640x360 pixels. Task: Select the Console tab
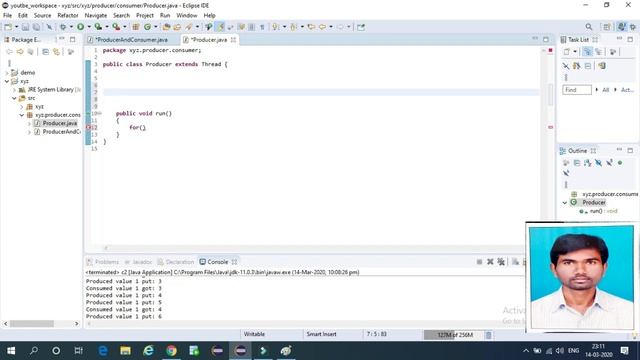(218, 262)
